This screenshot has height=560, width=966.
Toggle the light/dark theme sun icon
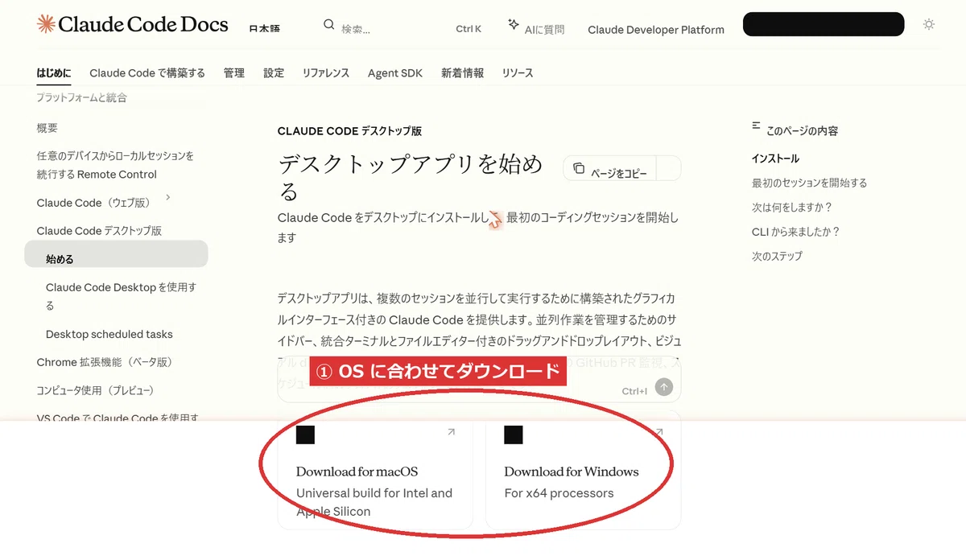pyautogui.click(x=929, y=24)
